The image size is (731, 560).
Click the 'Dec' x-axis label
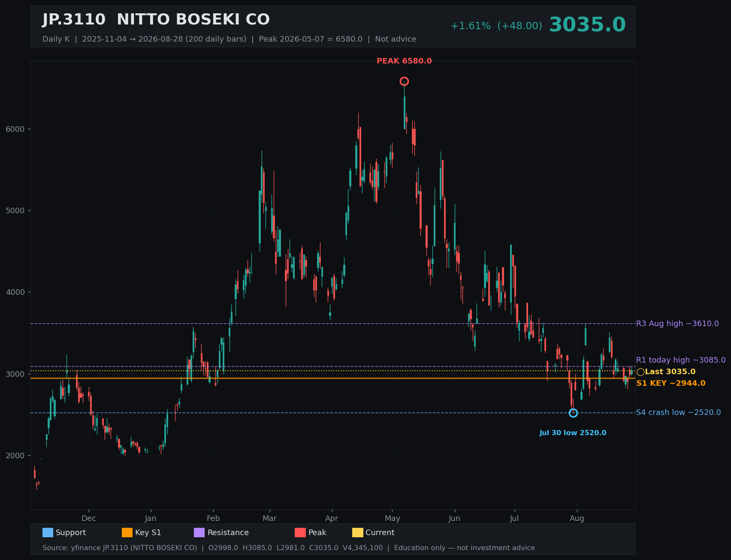coord(89,518)
